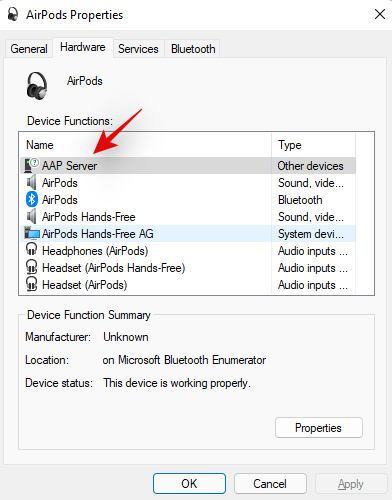Image resolution: width=392 pixels, height=500 pixels.
Task: Close the AirPods Properties dialog
Action: coord(380,14)
